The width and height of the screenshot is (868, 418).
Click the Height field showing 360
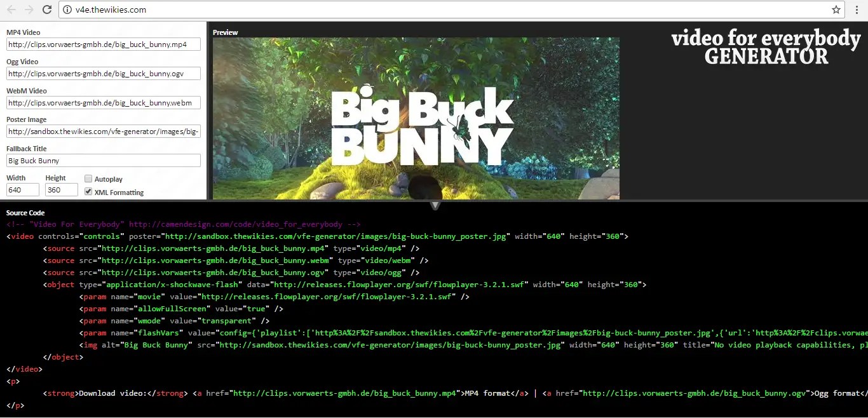(61, 189)
